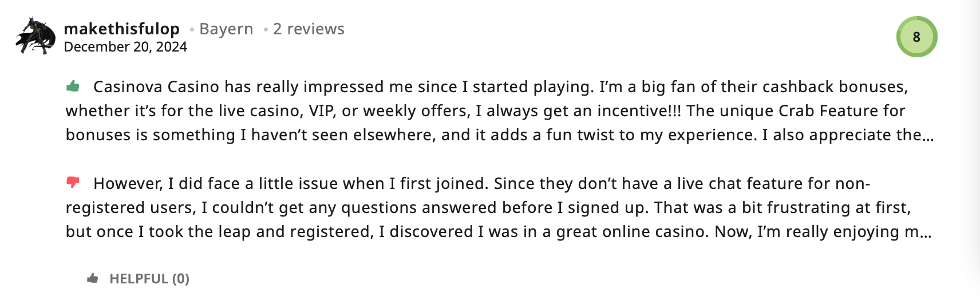Mark review with HELPFUL (0) button

point(138,278)
